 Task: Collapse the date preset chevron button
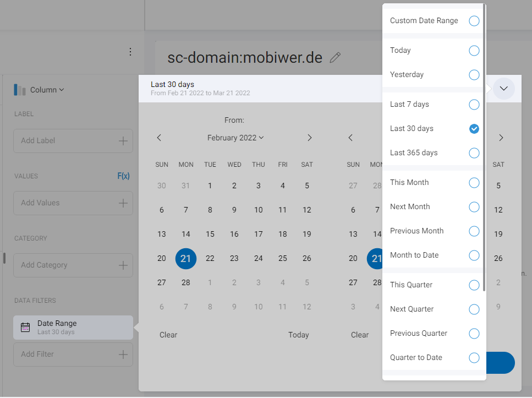tap(504, 89)
